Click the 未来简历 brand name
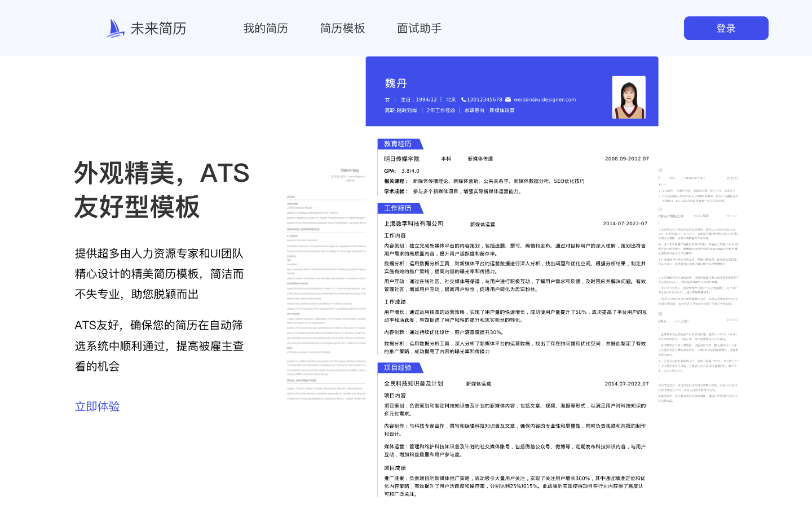Screen dimensions: 812x508 point(158,28)
